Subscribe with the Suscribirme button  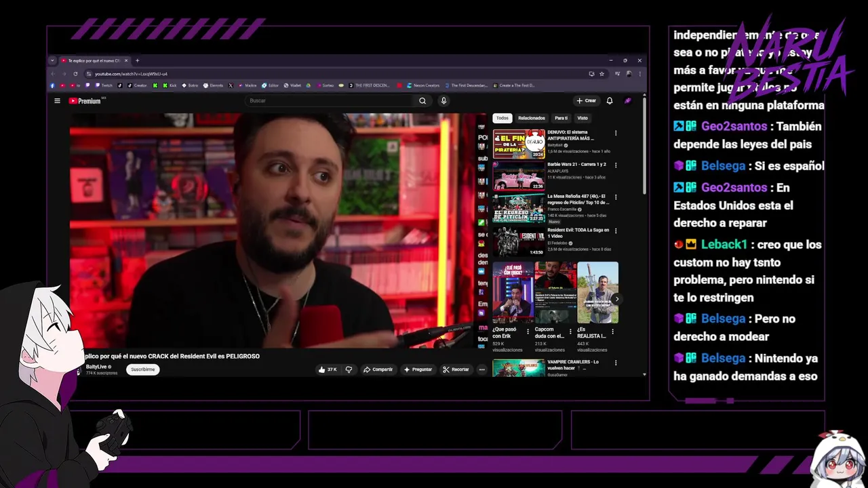tap(143, 369)
